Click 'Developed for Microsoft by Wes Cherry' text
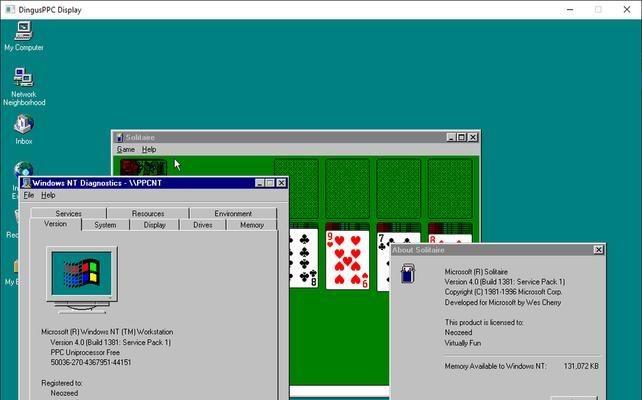This screenshot has height=400, width=642. pos(503,303)
